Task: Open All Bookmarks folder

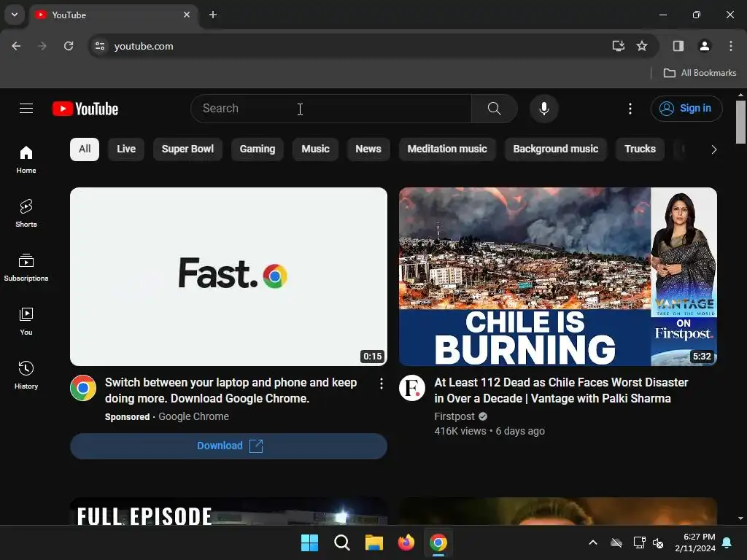Action: point(700,73)
